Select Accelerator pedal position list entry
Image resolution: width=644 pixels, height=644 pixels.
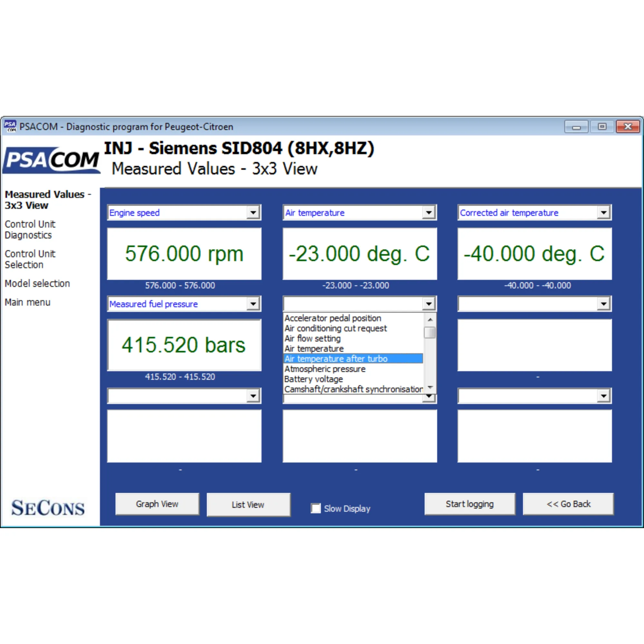(x=332, y=318)
